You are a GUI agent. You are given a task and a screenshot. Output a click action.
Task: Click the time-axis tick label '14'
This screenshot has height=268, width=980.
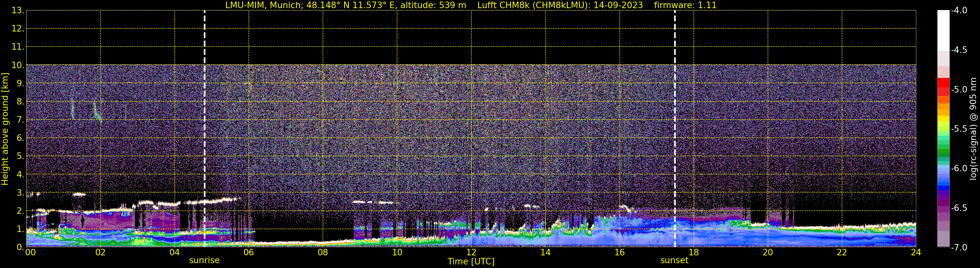545,252
